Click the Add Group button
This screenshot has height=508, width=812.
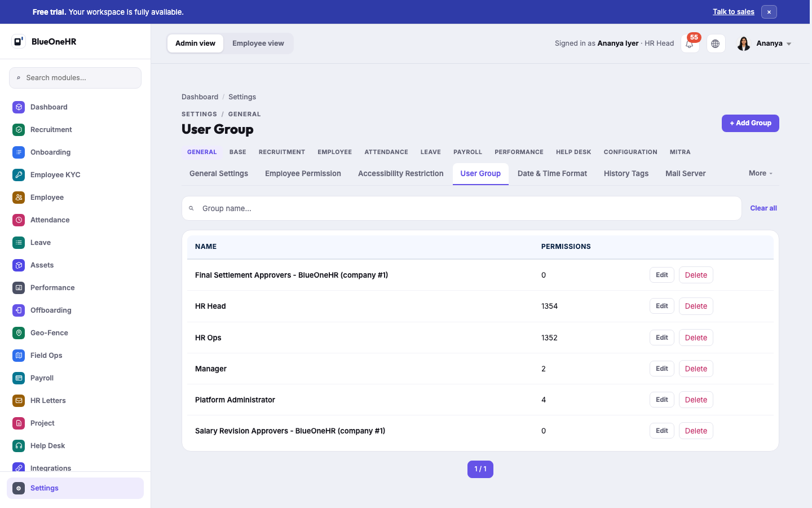[750, 123]
